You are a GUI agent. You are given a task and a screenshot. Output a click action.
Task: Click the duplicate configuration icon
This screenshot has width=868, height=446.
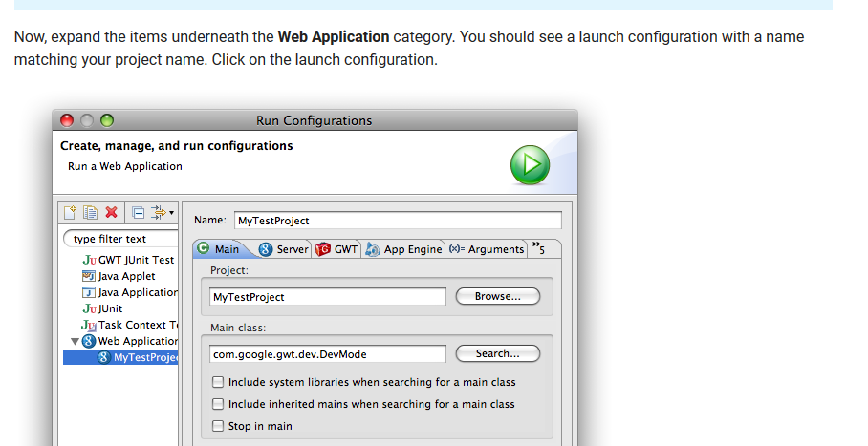(90, 212)
